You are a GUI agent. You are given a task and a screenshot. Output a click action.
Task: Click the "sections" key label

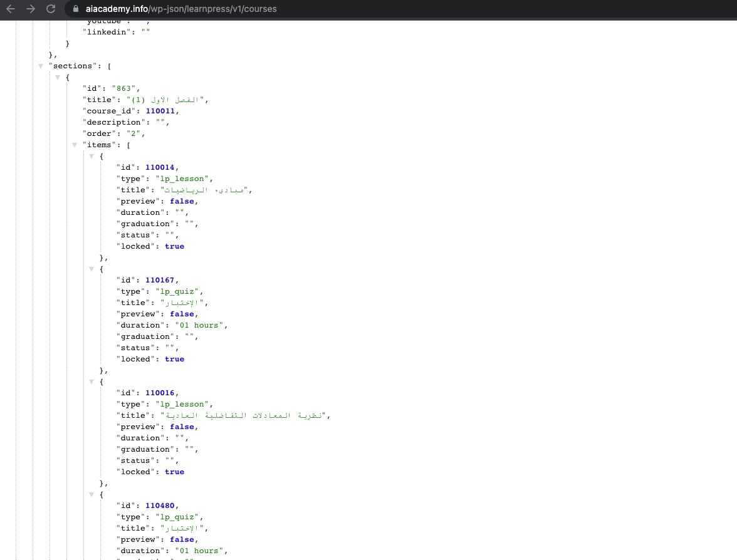coord(73,66)
